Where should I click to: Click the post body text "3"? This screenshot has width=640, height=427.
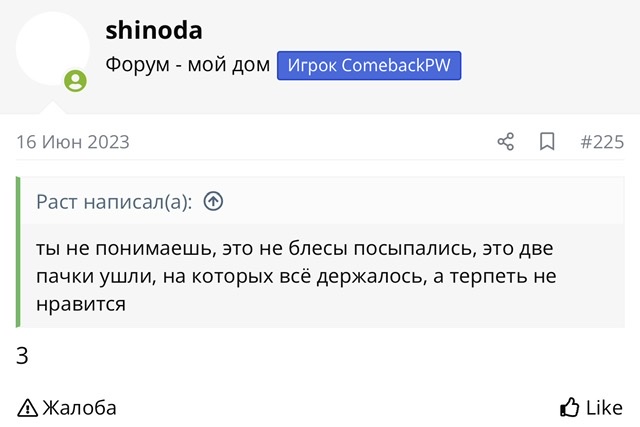tap(22, 355)
